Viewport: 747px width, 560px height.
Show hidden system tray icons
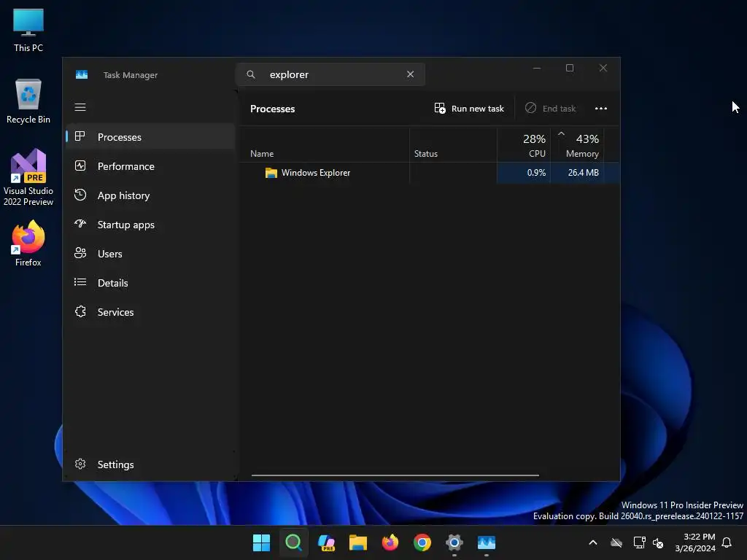click(x=593, y=542)
